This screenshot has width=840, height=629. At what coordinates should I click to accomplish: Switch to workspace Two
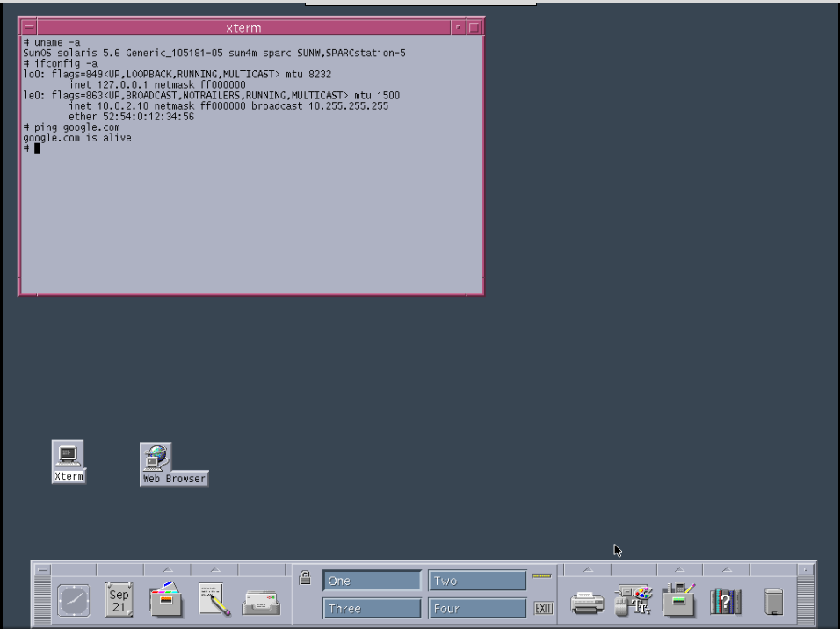click(477, 581)
